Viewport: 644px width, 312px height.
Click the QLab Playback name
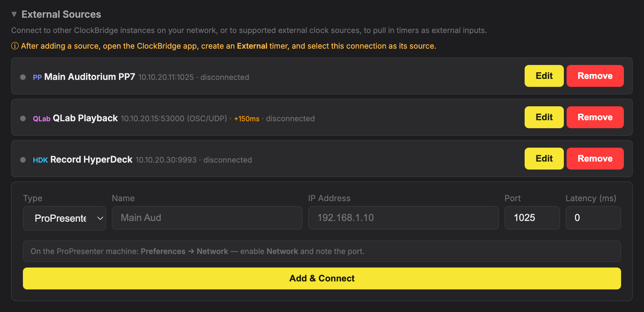pos(85,118)
